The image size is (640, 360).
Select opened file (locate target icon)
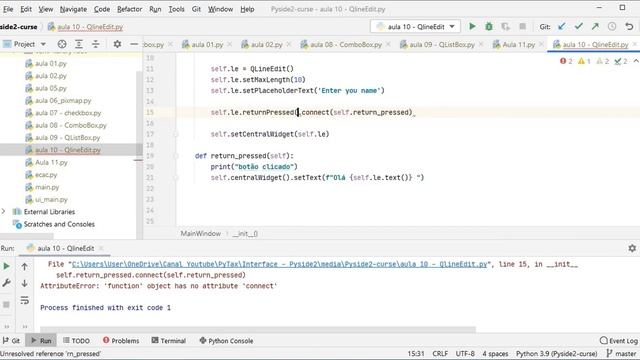[x=62, y=44]
